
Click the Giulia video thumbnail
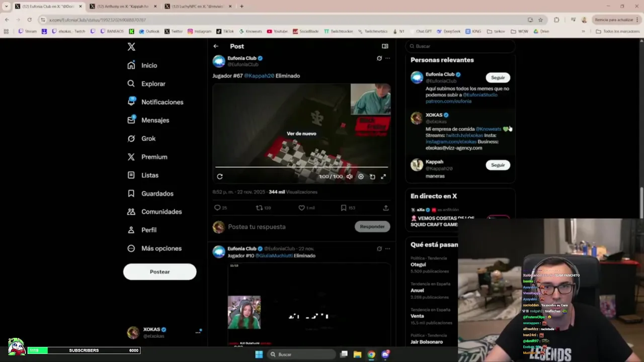point(309,304)
